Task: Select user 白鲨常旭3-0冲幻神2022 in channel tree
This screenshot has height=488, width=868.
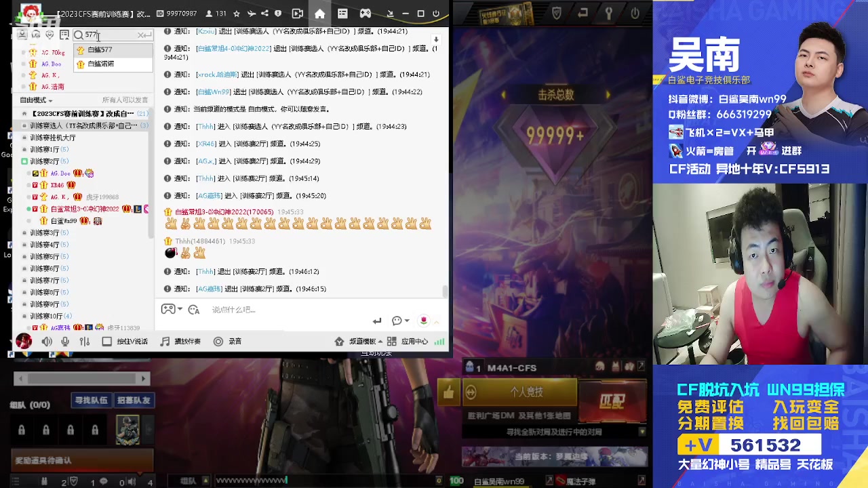Action: pyautogui.click(x=85, y=209)
